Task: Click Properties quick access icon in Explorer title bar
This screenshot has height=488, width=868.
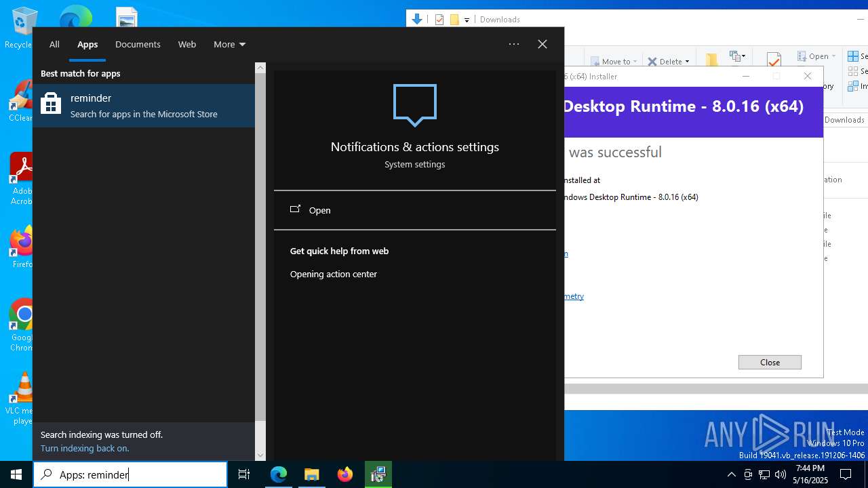Action: pos(439,20)
